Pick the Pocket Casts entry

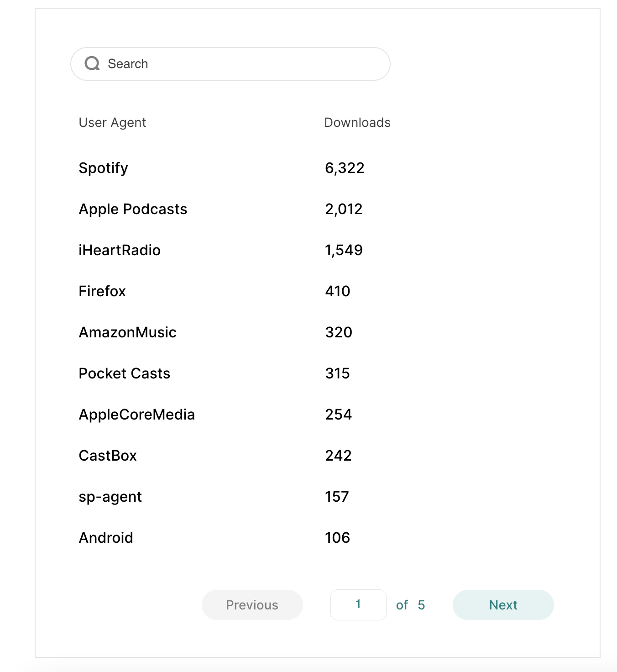[x=125, y=373]
